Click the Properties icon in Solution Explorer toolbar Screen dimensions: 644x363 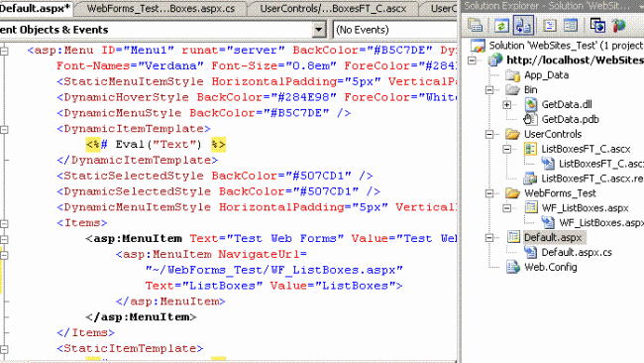point(476,26)
